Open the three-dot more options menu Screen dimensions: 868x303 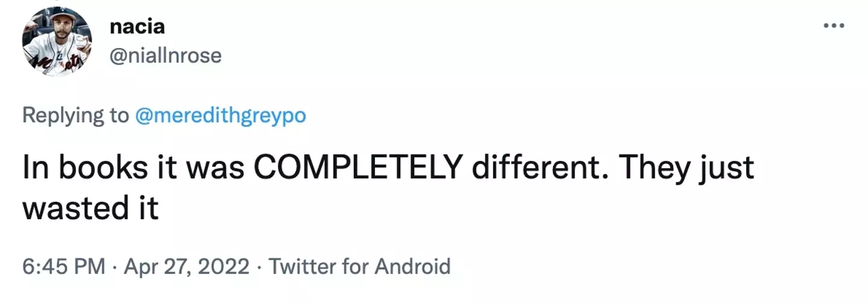pos(834,26)
